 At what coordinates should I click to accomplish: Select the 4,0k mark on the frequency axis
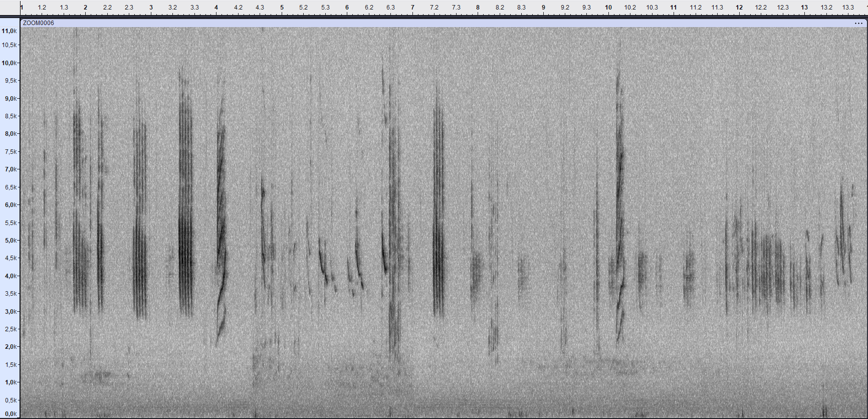pos(11,276)
